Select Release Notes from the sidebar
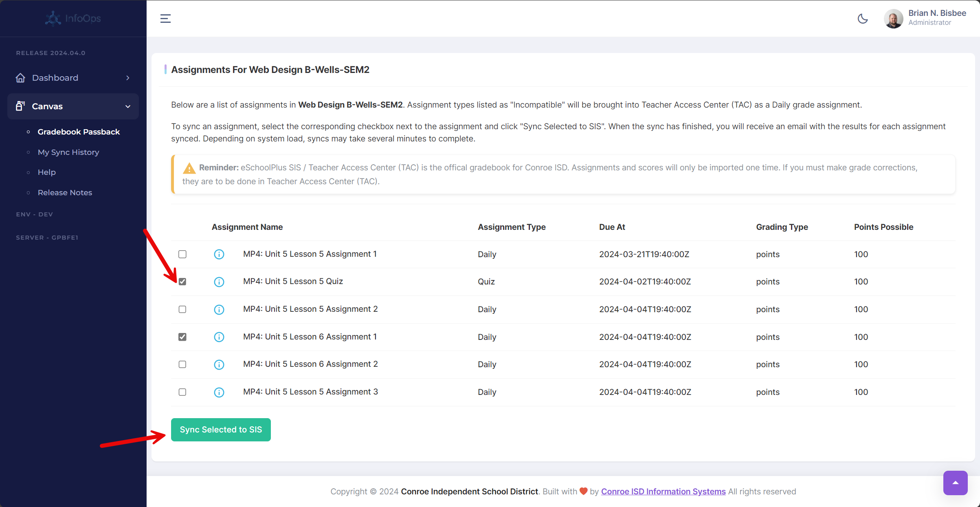980x507 pixels. [65, 192]
